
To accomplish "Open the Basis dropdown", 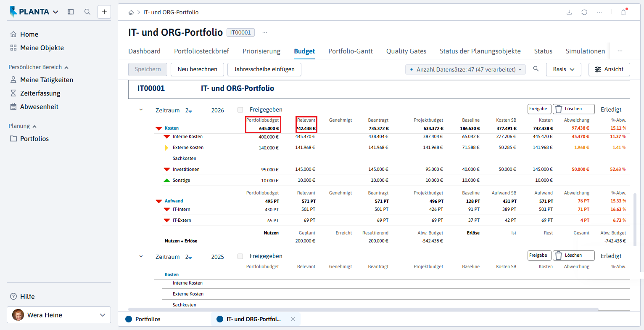I will point(564,69).
